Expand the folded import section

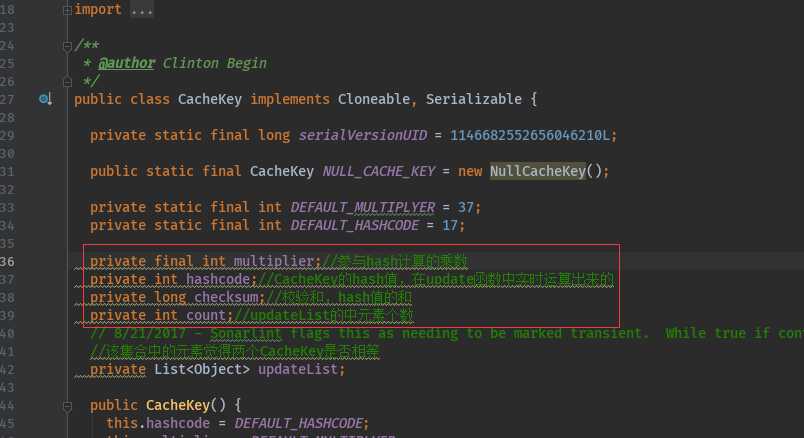(67, 10)
